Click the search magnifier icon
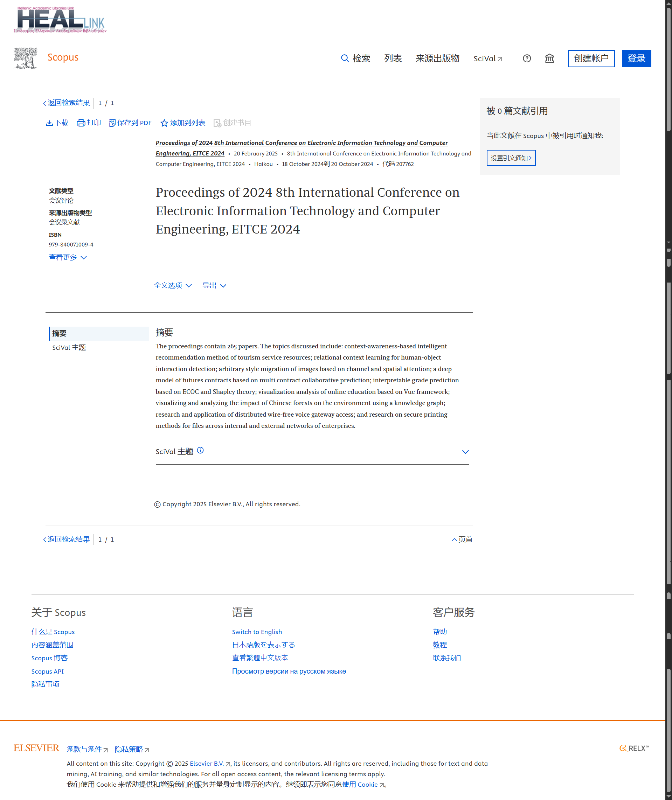 pyautogui.click(x=344, y=58)
